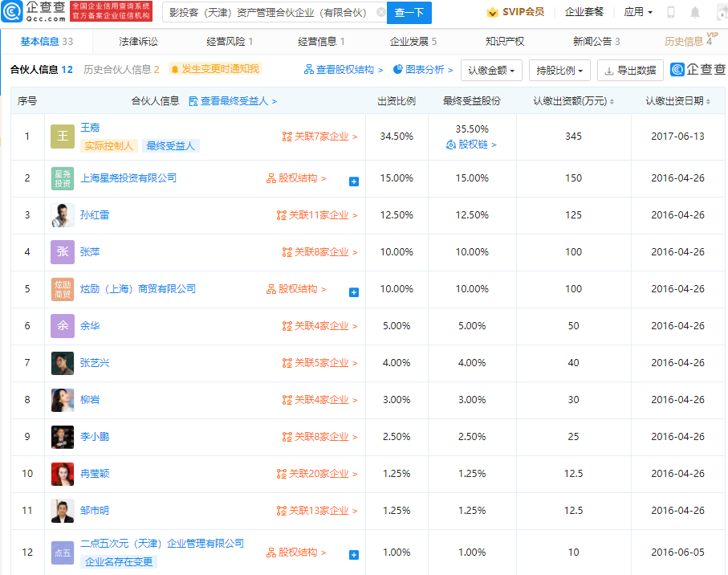The width and height of the screenshot is (728, 575).
Task: View 股权结构 for 炫励（上海）商贸有限公司
Action: point(296,289)
